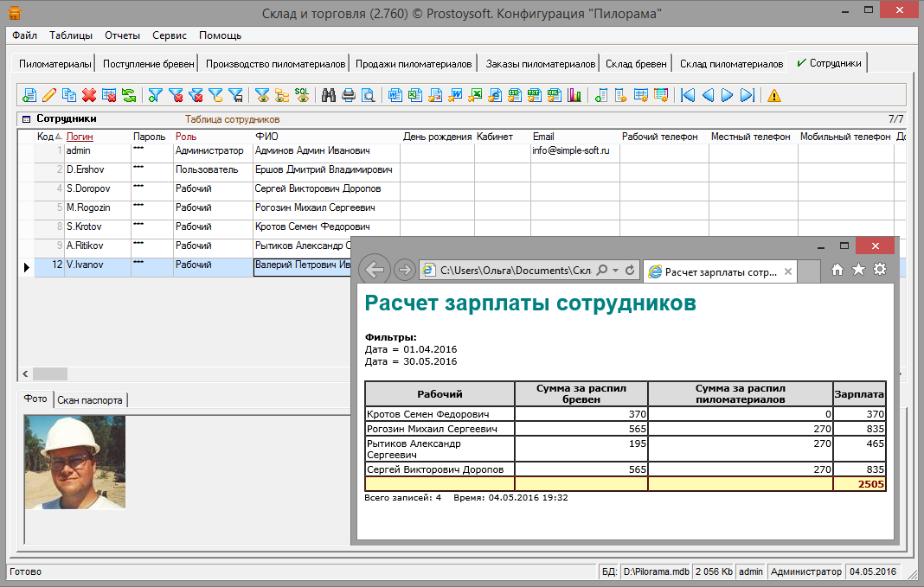Screen dimensions: 924x587
Task: Click the printer icon in toolbar
Action: [x=349, y=95]
